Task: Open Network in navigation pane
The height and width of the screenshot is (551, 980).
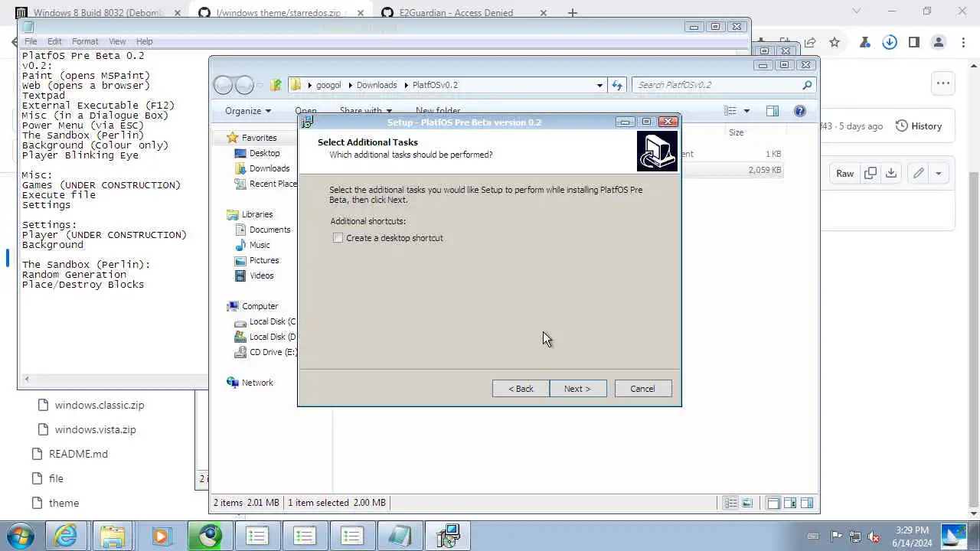Action: (x=256, y=383)
